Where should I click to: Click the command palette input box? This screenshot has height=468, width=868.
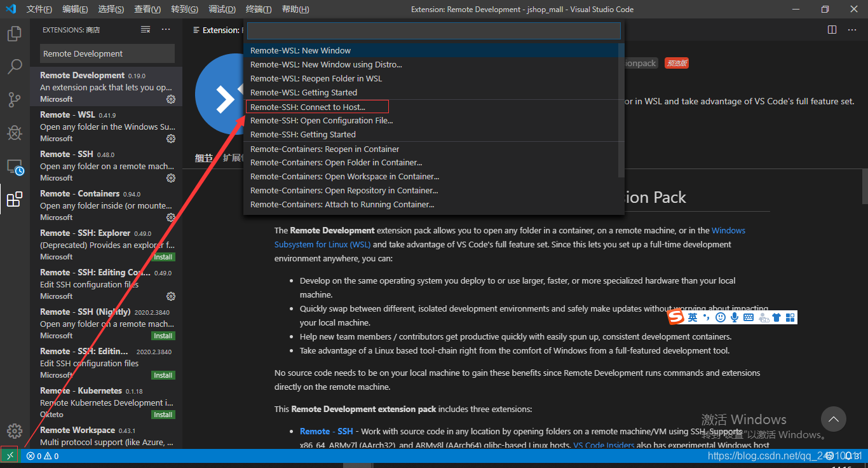(433, 31)
